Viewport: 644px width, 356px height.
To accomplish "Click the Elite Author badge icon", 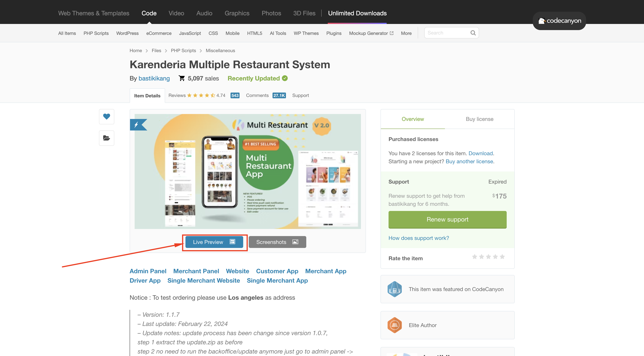I will (x=394, y=325).
